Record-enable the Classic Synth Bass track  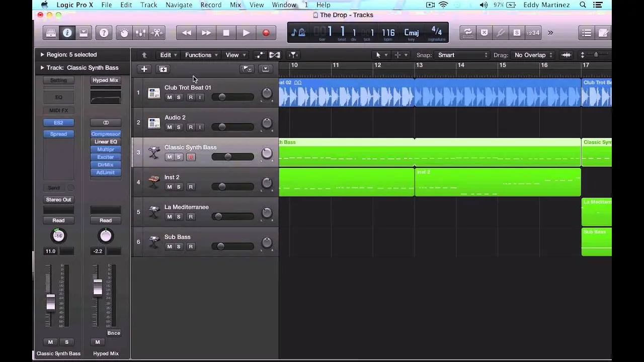(191, 157)
